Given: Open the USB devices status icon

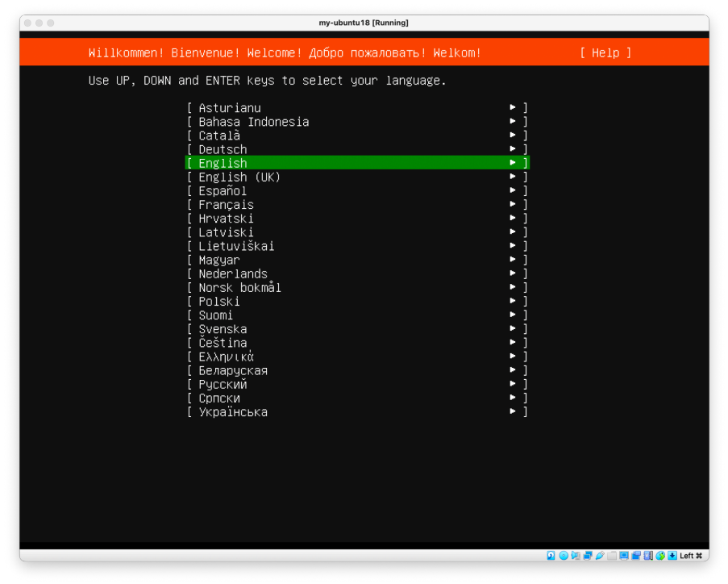Looking at the screenshot, I should pos(600,555).
